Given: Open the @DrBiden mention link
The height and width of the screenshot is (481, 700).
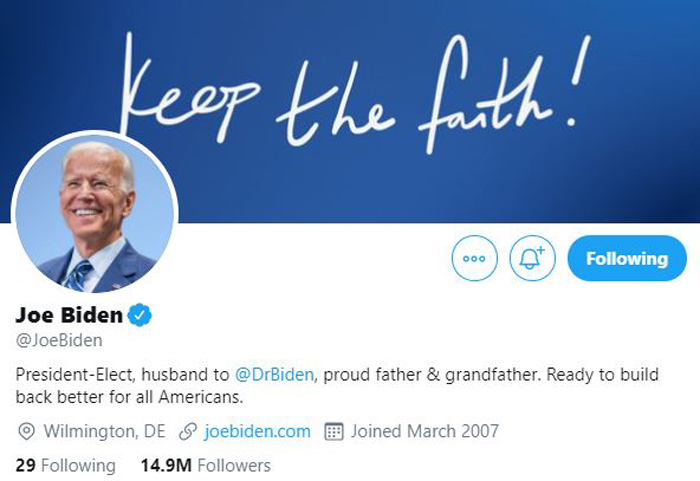Looking at the screenshot, I should click(275, 375).
